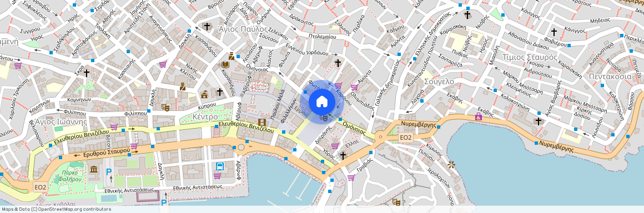Image resolution: width=644 pixels, height=213 pixels.
Task: Select the shopping cart near Ολυμπιάδος street
Action: [x=354, y=87]
